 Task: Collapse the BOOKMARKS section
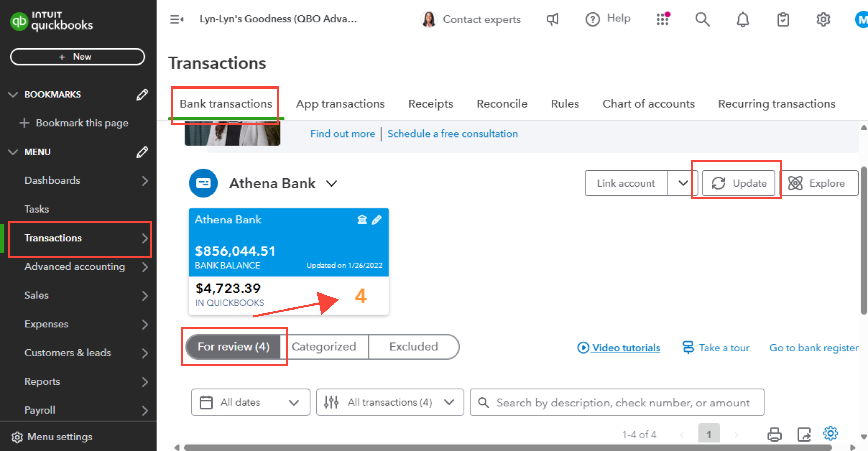pos(13,95)
